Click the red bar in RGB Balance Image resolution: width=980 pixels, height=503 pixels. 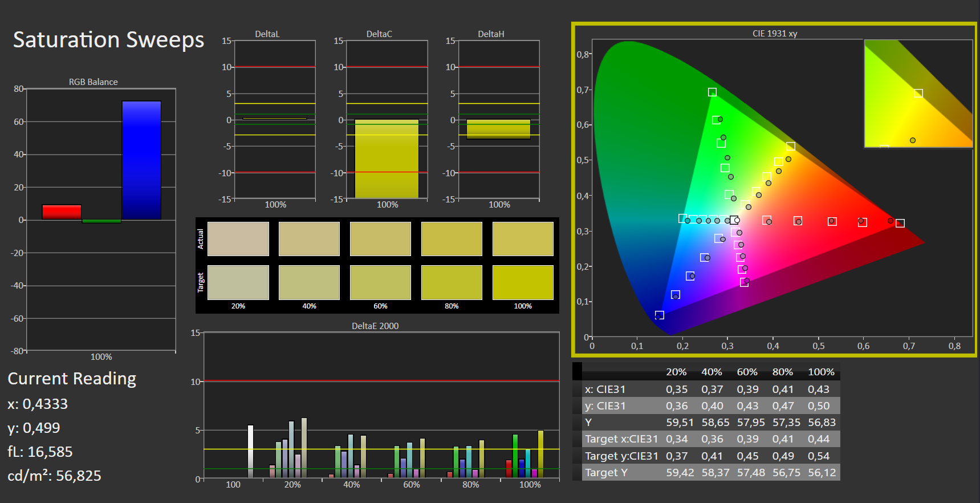tap(62, 212)
